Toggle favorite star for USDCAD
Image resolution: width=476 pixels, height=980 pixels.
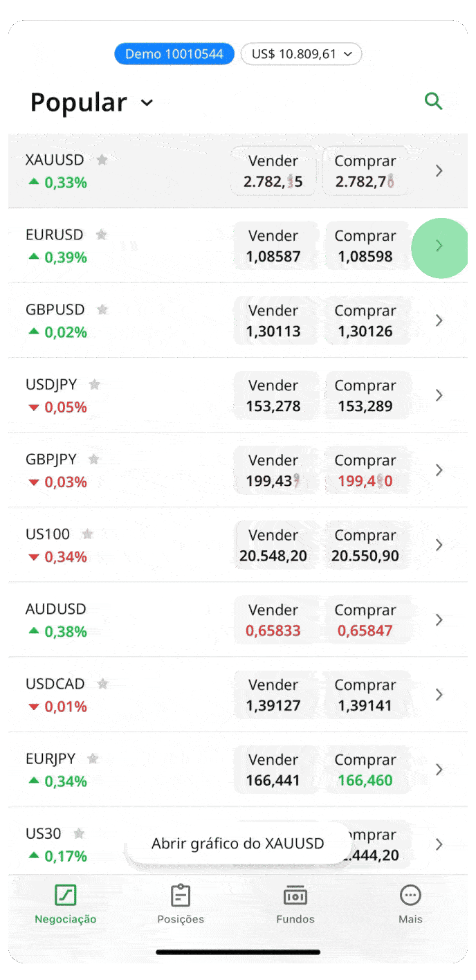click(x=103, y=684)
